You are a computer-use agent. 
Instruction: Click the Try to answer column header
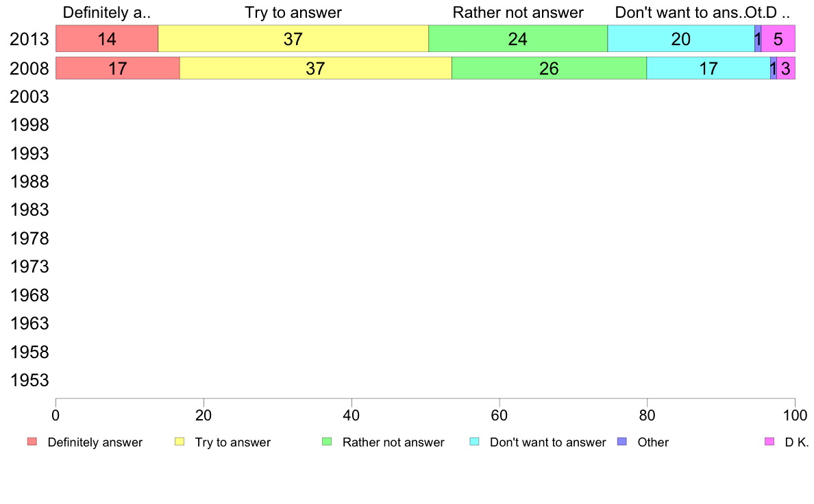[293, 13]
